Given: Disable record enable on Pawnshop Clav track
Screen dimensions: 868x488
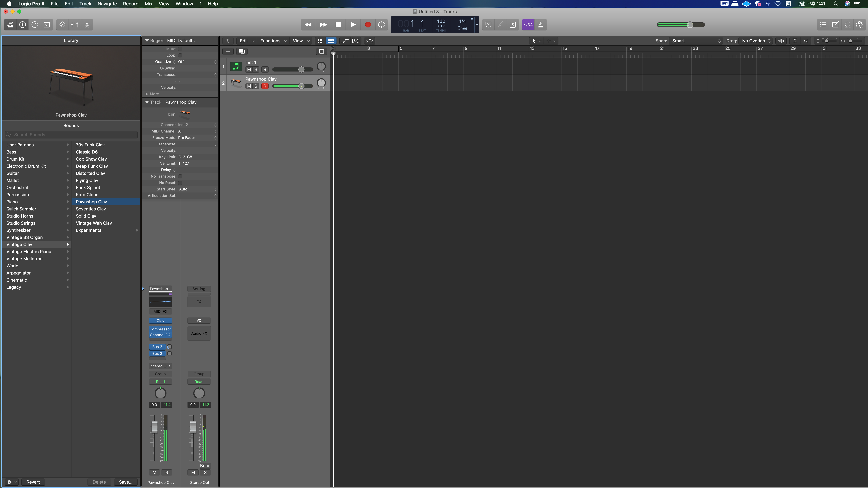Looking at the screenshot, I should coord(265,86).
